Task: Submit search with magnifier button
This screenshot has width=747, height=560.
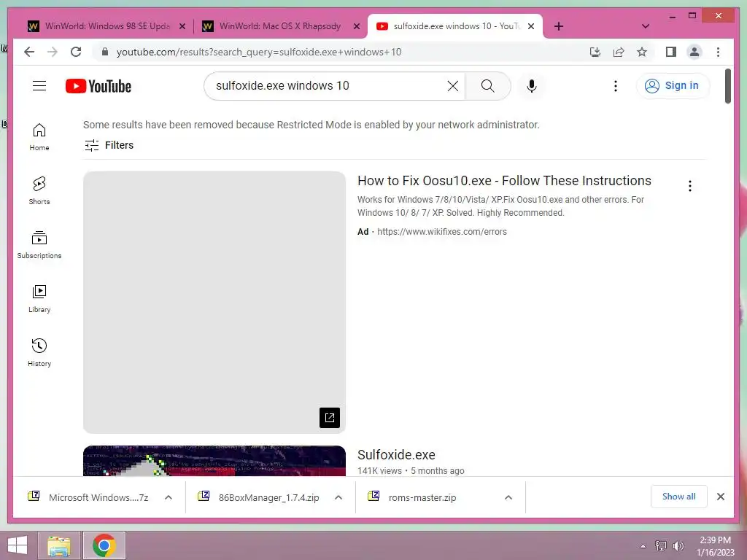Action: click(488, 86)
